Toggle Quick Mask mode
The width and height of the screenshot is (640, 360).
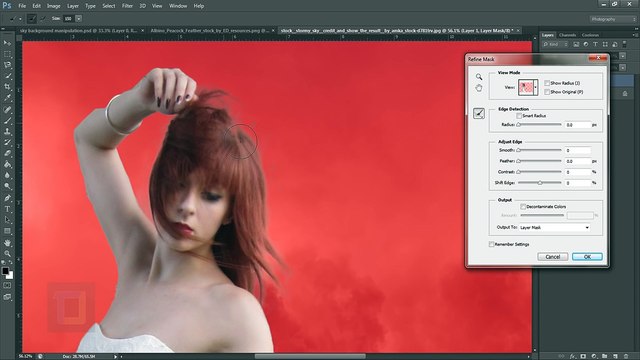pos(7,285)
